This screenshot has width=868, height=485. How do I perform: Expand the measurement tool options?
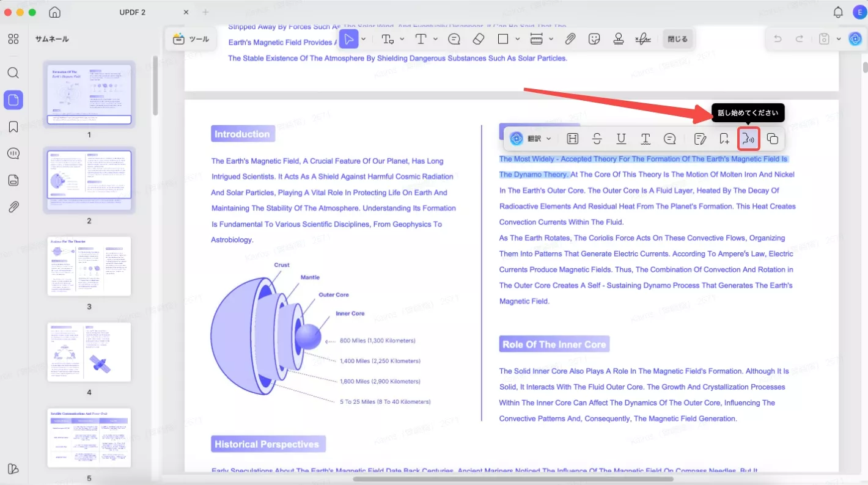pyautogui.click(x=551, y=39)
